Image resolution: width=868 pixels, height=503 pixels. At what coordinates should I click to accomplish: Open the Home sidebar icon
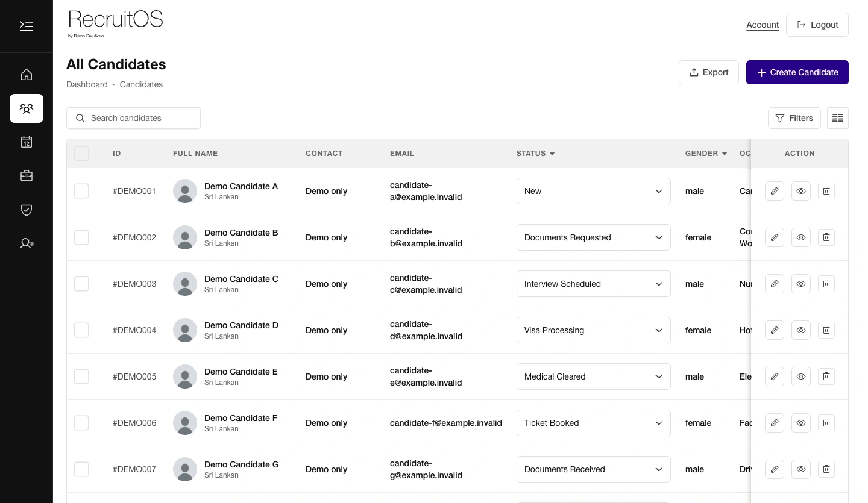click(27, 75)
